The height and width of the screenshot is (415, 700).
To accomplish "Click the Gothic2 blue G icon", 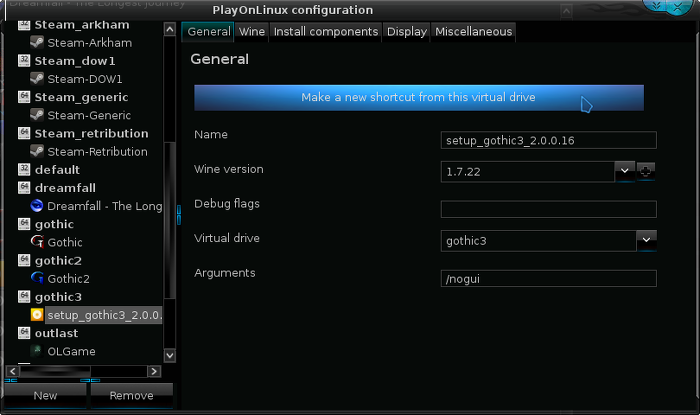I will pyautogui.click(x=37, y=278).
